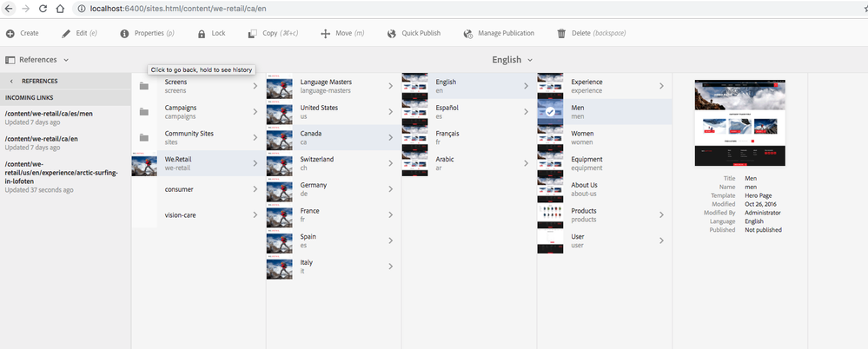Click the Delete trash icon
The height and width of the screenshot is (349, 868).
pyautogui.click(x=561, y=34)
